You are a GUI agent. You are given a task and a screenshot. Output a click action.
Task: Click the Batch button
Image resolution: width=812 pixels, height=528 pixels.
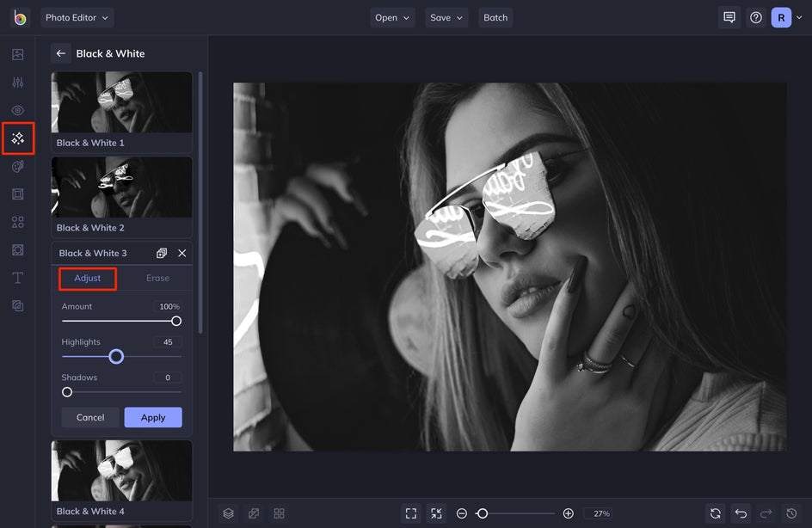[495, 17]
